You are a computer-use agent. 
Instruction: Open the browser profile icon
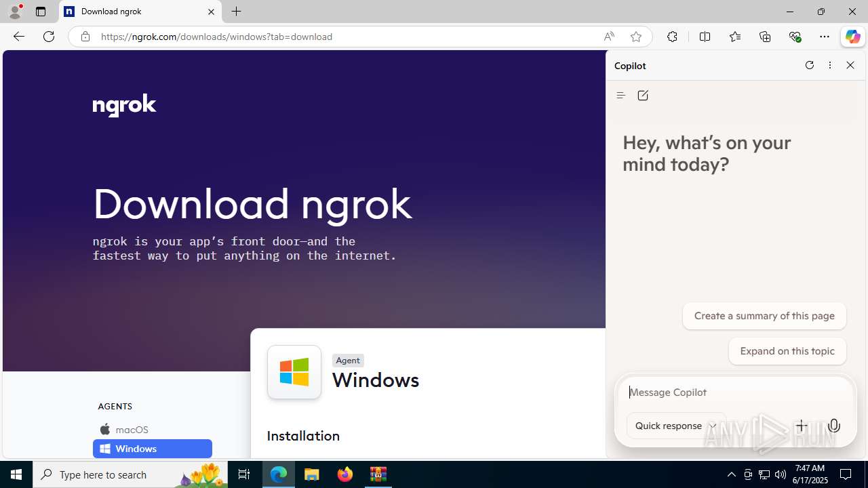pos(15,12)
